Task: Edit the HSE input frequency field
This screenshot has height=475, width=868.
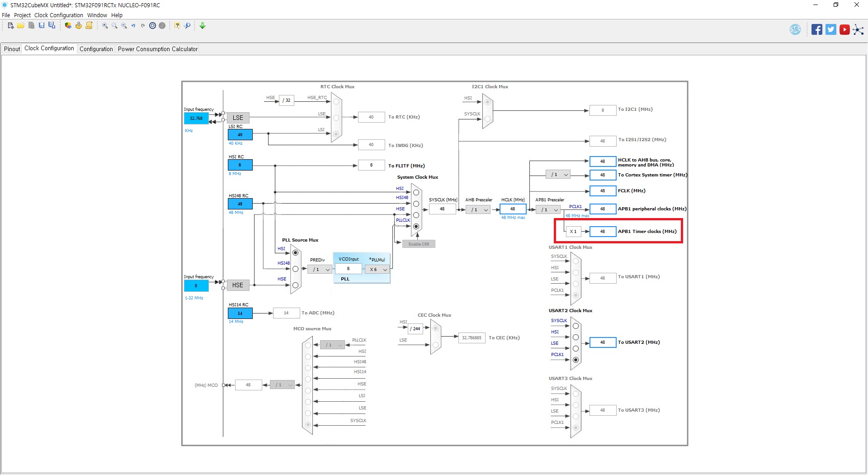Action: [196, 285]
